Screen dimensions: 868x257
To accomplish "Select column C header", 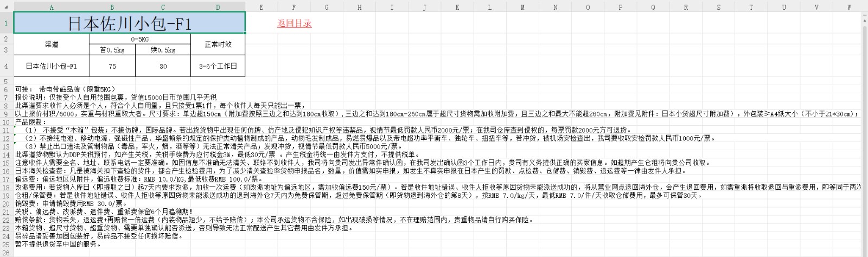I will pos(163,7).
